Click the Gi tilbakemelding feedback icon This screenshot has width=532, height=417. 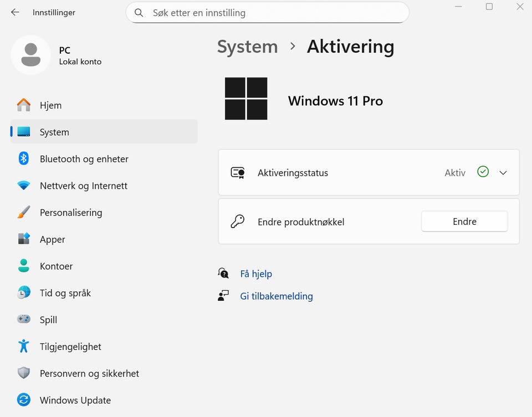[223, 295]
